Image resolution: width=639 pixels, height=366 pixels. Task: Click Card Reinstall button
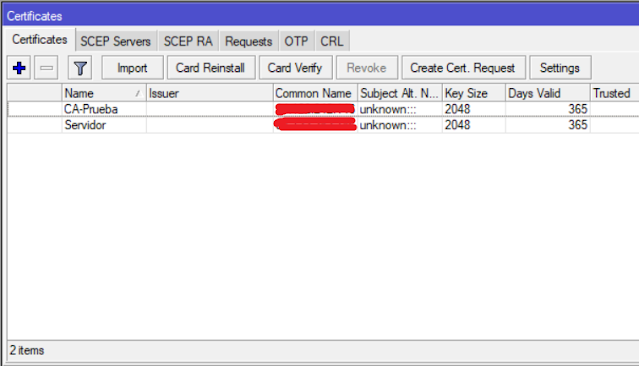[210, 68]
